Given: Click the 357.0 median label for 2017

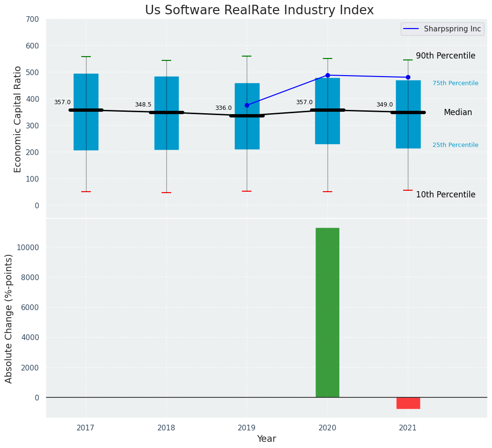Looking at the screenshot, I should click(x=62, y=102).
